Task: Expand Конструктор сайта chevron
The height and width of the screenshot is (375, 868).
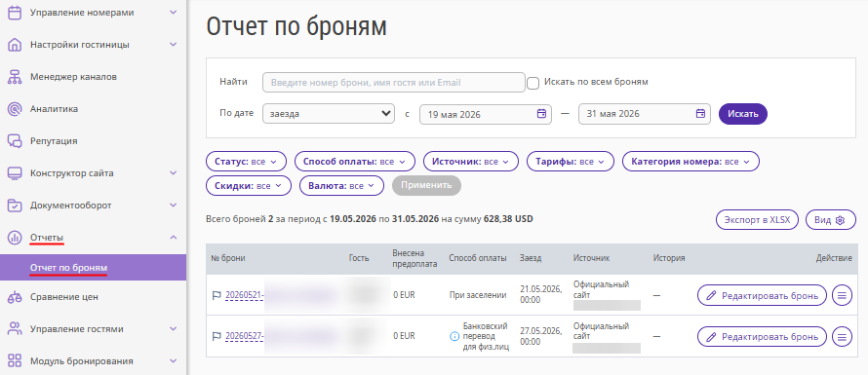Action: click(x=174, y=173)
